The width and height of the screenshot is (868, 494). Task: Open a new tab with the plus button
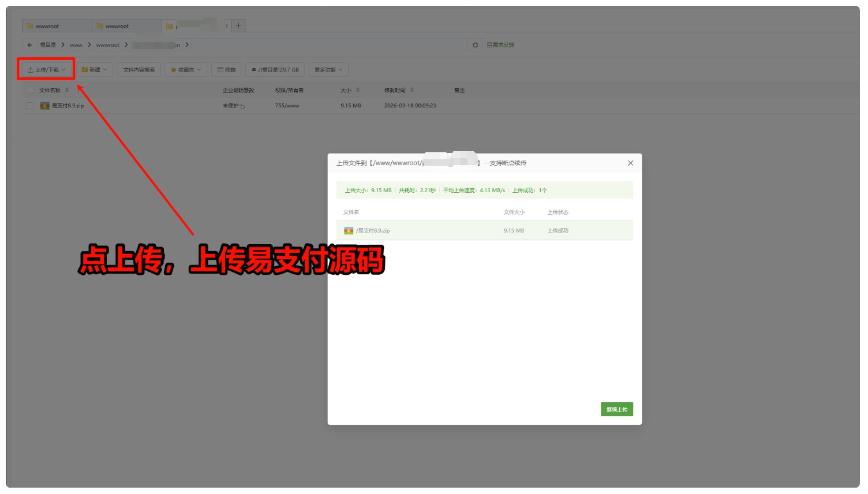[238, 25]
